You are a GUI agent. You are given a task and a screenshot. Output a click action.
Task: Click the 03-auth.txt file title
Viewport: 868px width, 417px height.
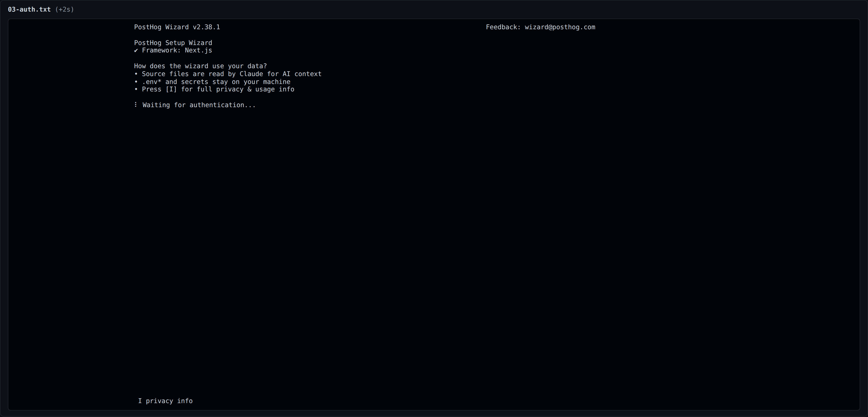(x=29, y=10)
